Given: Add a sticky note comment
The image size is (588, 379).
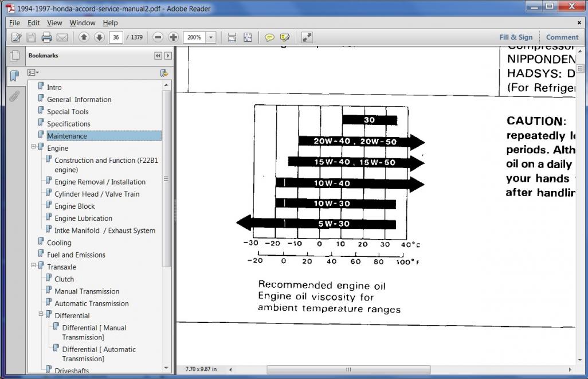Looking at the screenshot, I should point(269,37).
